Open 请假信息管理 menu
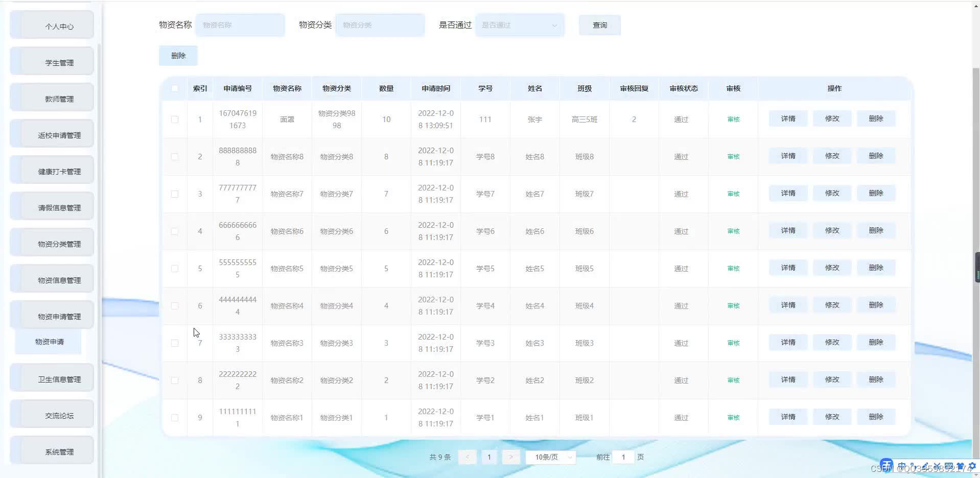The width and height of the screenshot is (980, 478). point(52,206)
